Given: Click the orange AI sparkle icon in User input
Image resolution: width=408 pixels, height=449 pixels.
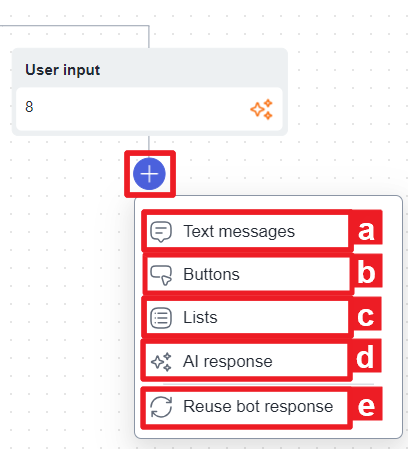Looking at the screenshot, I should click(x=262, y=109).
